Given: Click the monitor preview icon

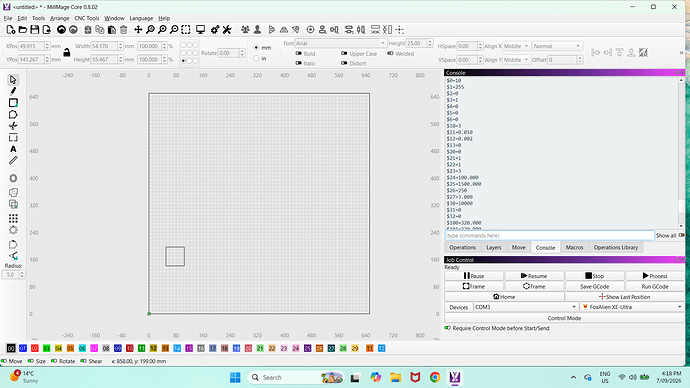Looking at the screenshot, I should [x=200, y=29].
